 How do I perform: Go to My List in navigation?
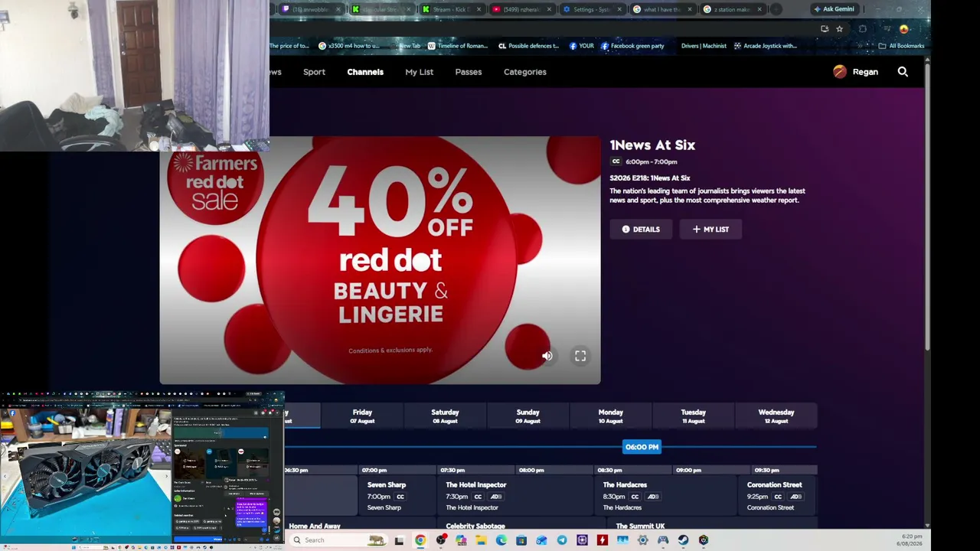[x=419, y=72]
